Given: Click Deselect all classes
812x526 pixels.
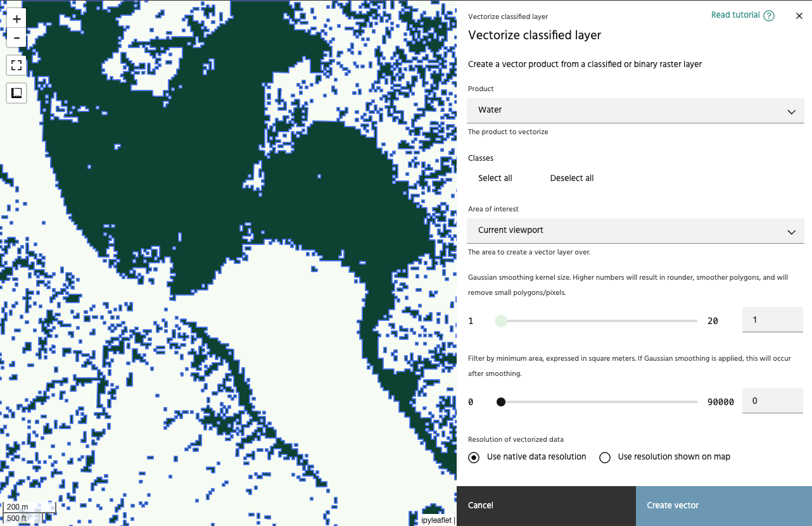Looking at the screenshot, I should point(571,178).
